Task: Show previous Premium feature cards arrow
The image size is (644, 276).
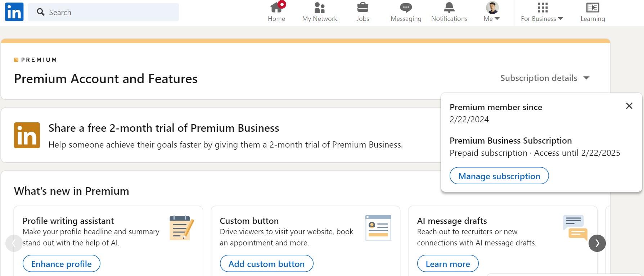Action: point(14,243)
